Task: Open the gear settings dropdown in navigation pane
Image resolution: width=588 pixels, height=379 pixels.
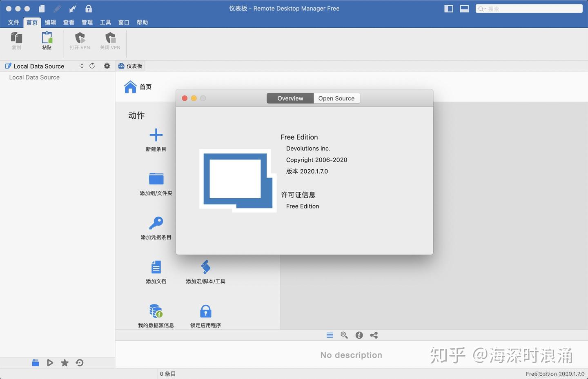Action: click(x=107, y=66)
